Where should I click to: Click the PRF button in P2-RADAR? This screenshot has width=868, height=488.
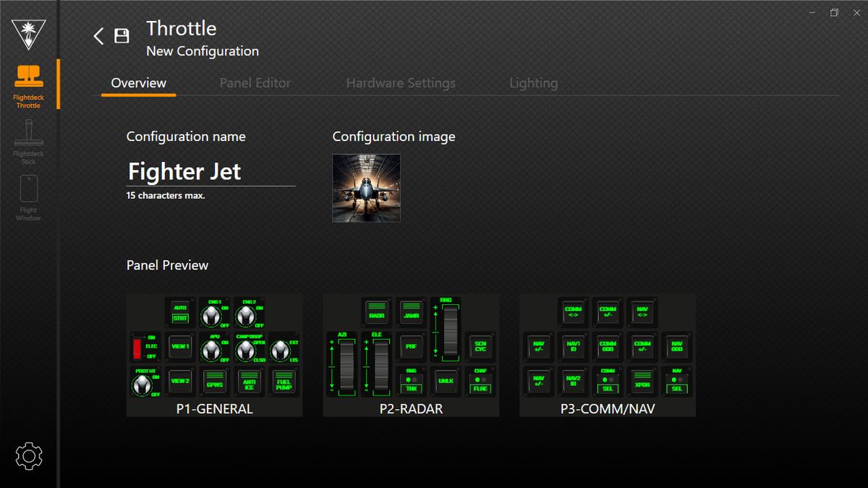tap(411, 346)
